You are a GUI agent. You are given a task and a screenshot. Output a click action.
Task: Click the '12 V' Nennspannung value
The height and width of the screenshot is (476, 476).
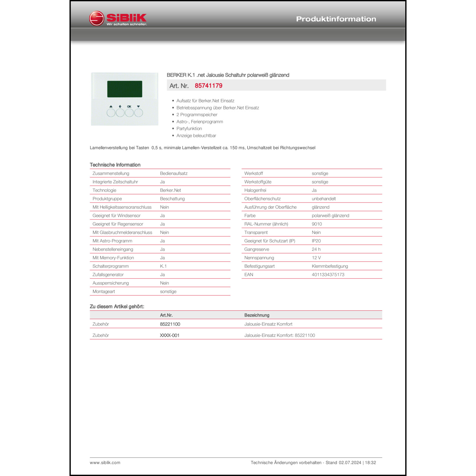click(x=316, y=258)
